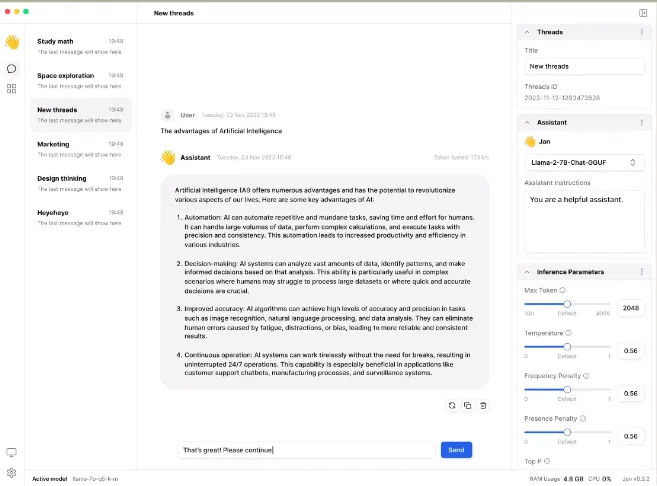This screenshot has width=657, height=486.
Task: Click the regenerate response icon
Action: 452,406
